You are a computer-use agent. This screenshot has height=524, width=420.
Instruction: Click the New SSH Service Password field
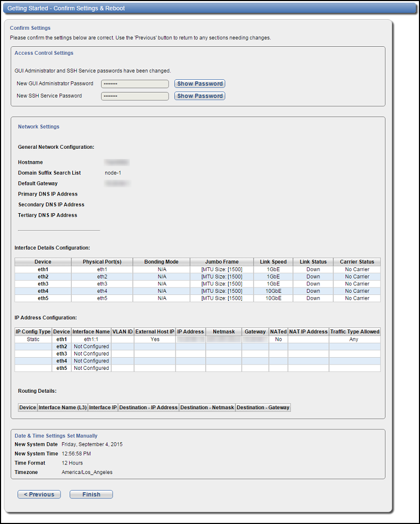tap(135, 96)
